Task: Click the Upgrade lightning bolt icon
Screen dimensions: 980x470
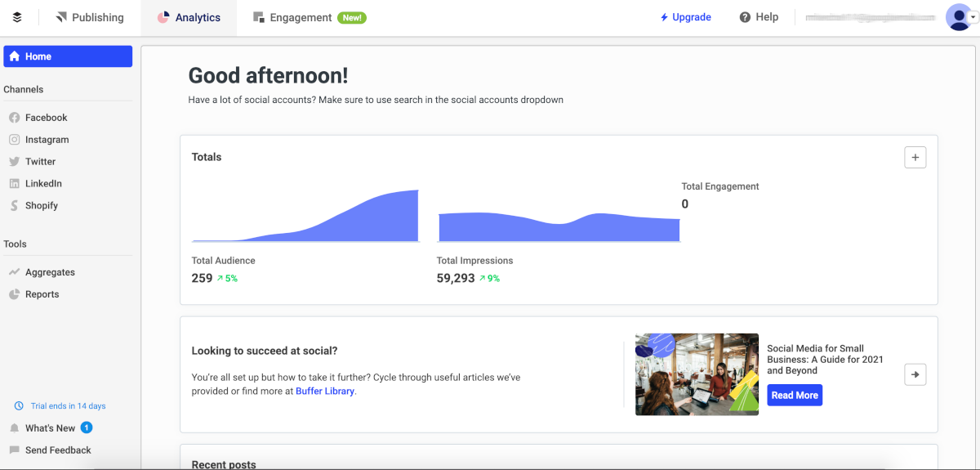Action: (x=665, y=17)
